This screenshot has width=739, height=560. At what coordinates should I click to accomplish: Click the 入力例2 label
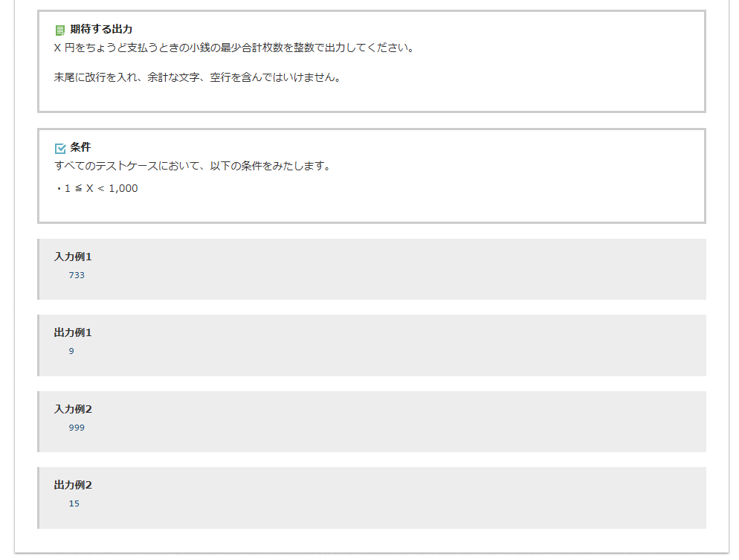(73, 409)
